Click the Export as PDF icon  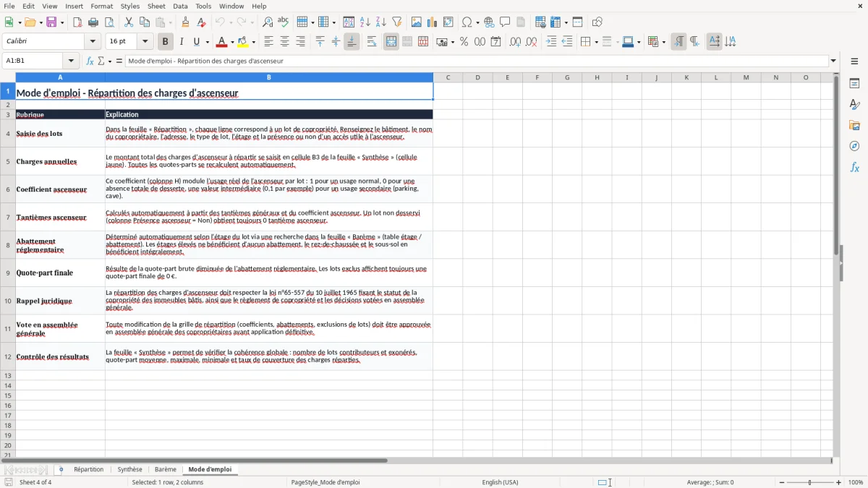(x=77, y=22)
